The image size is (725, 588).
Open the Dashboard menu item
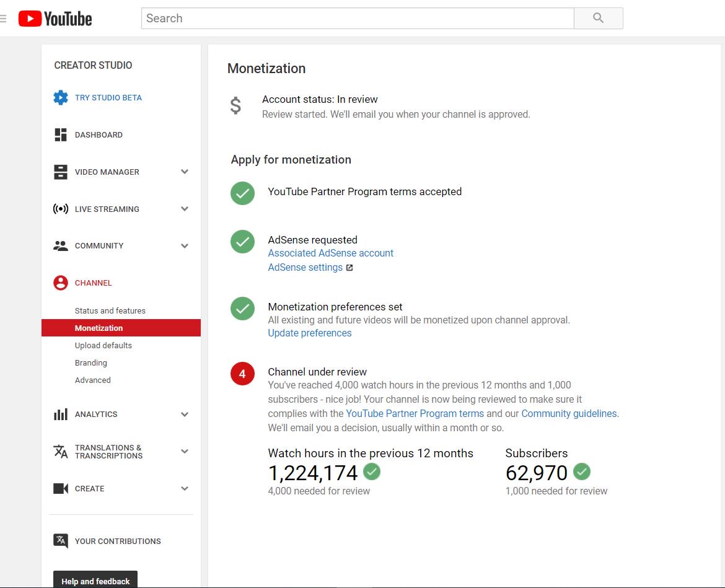click(99, 134)
